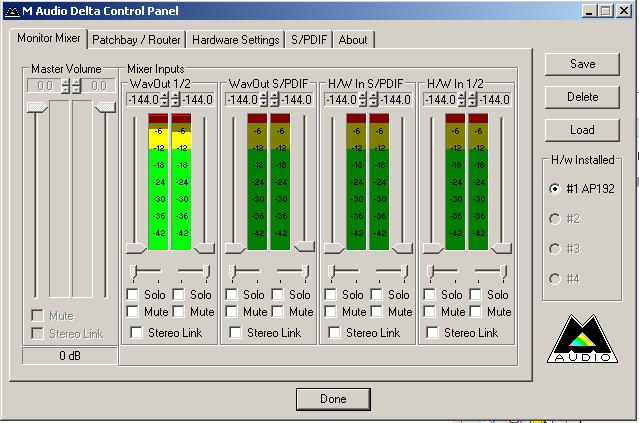Click the left pan slider of H/W In 1/2
Screen dimensions: 639x423
point(430,271)
